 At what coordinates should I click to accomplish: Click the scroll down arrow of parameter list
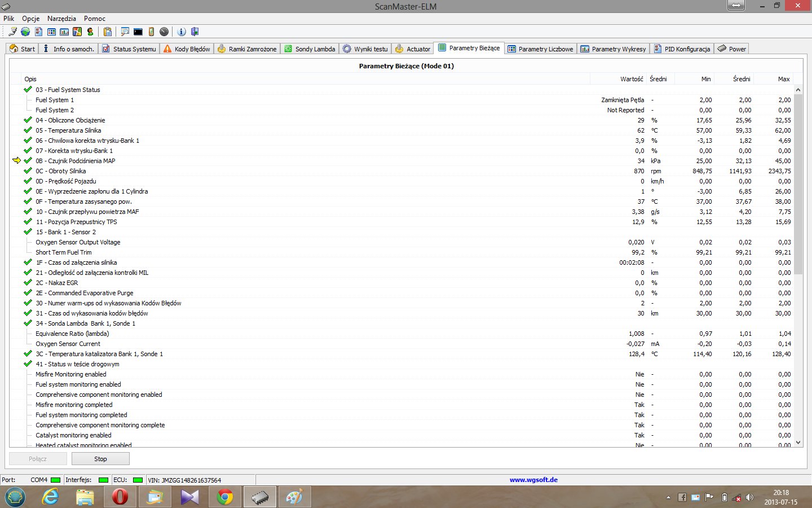click(798, 443)
